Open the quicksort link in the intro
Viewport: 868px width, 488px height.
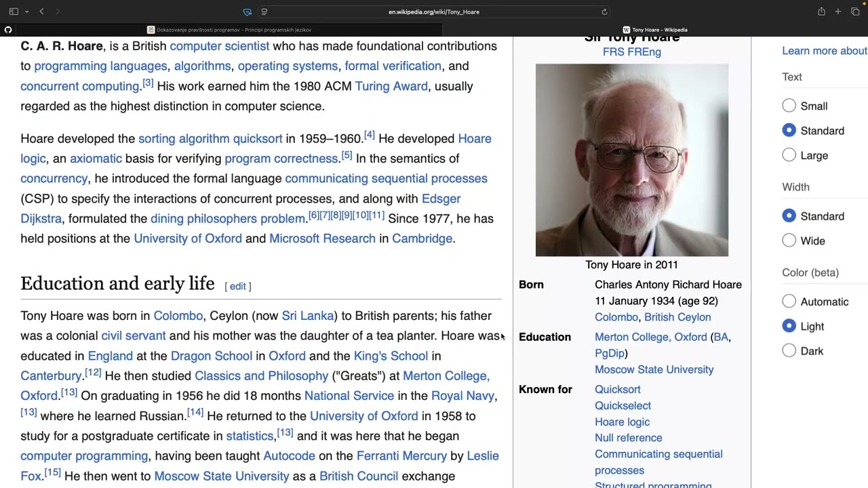[258, 138]
